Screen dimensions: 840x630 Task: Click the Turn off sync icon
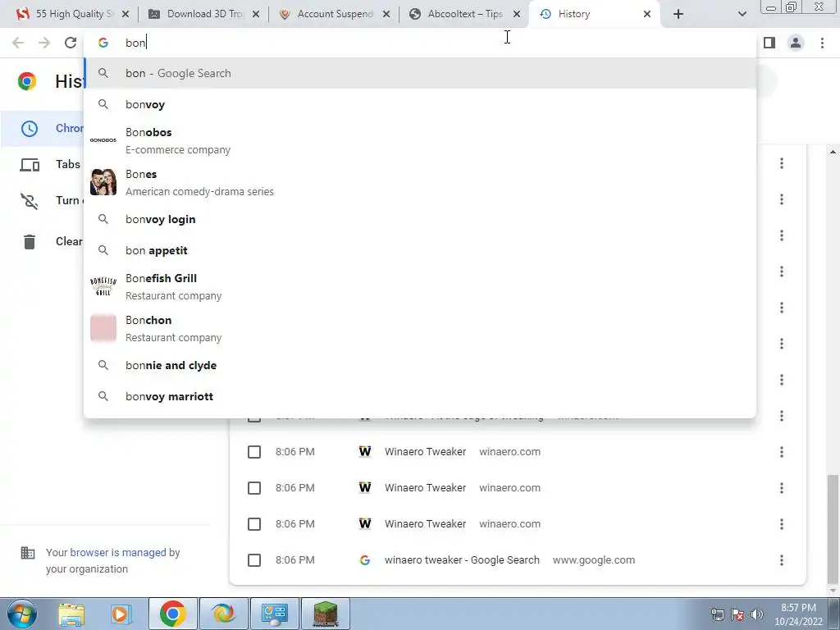(x=30, y=201)
